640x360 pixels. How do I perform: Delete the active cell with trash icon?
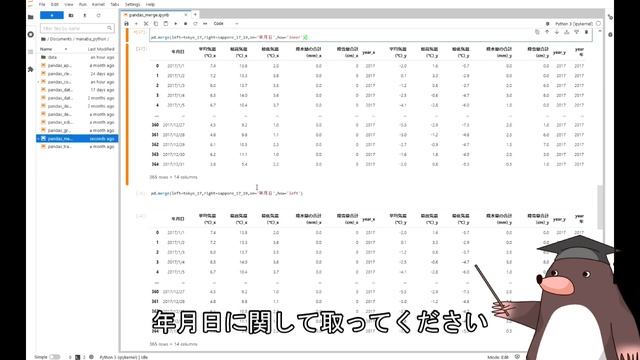coord(587,32)
